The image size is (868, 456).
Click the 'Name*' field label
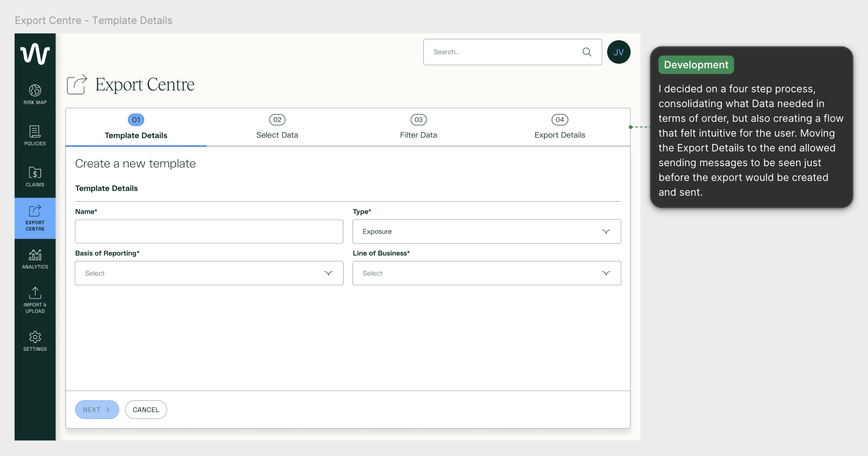[x=86, y=212]
